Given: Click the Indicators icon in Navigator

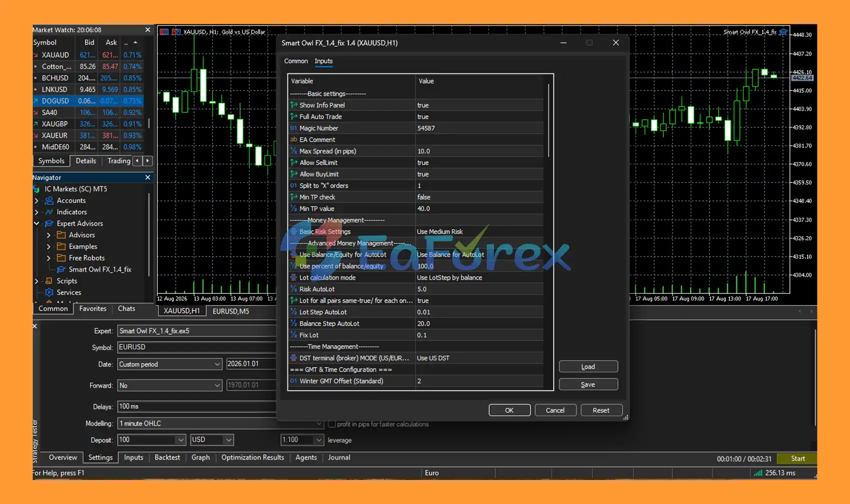Looking at the screenshot, I should click(x=49, y=212).
